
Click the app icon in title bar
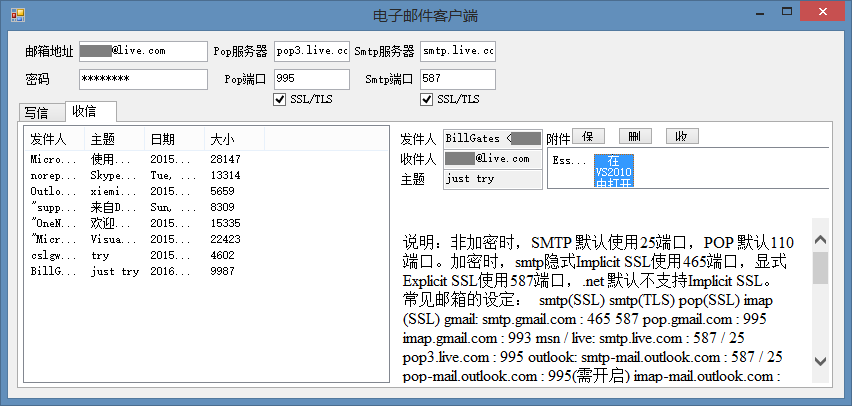click(17, 14)
